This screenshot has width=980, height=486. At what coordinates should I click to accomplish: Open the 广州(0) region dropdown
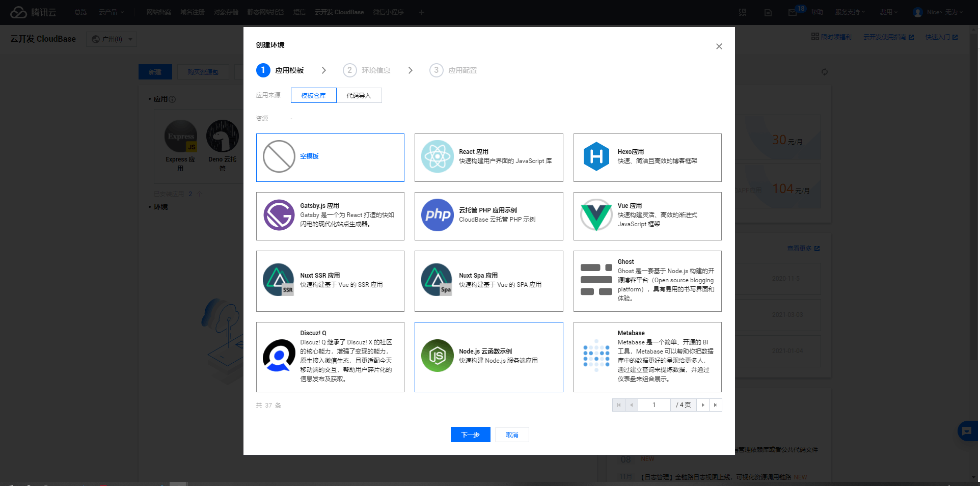click(112, 39)
